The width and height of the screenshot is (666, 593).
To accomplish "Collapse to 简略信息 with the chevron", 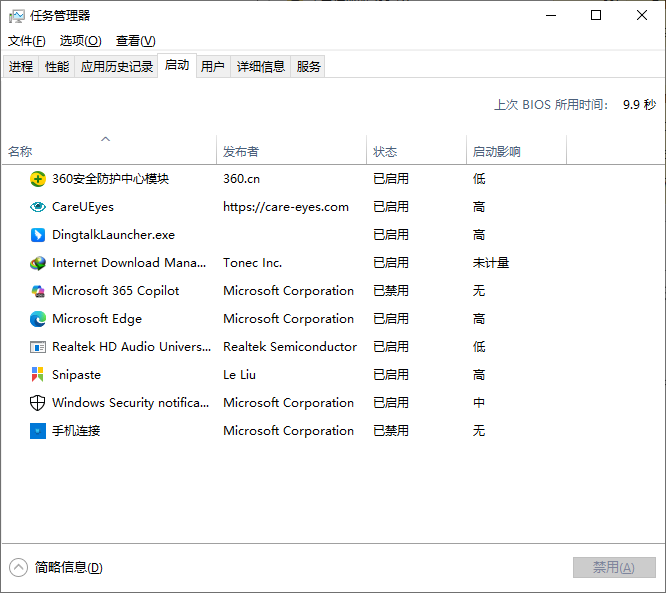I will [18, 567].
